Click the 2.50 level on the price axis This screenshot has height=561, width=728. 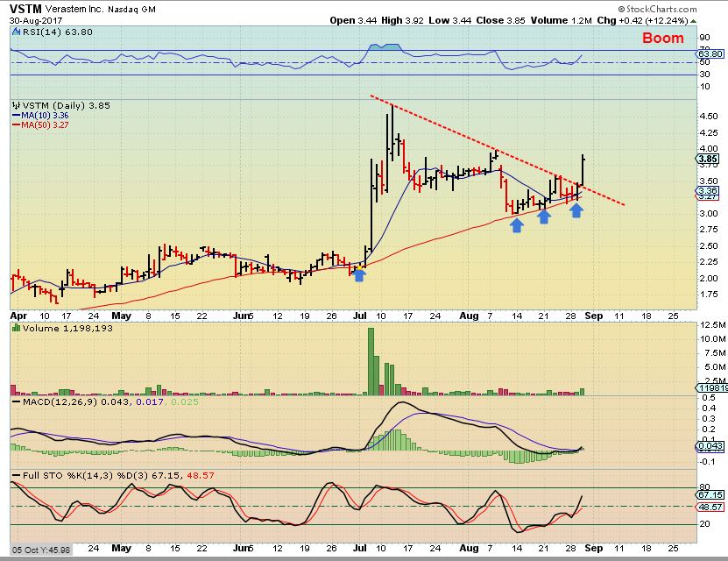[x=709, y=245]
